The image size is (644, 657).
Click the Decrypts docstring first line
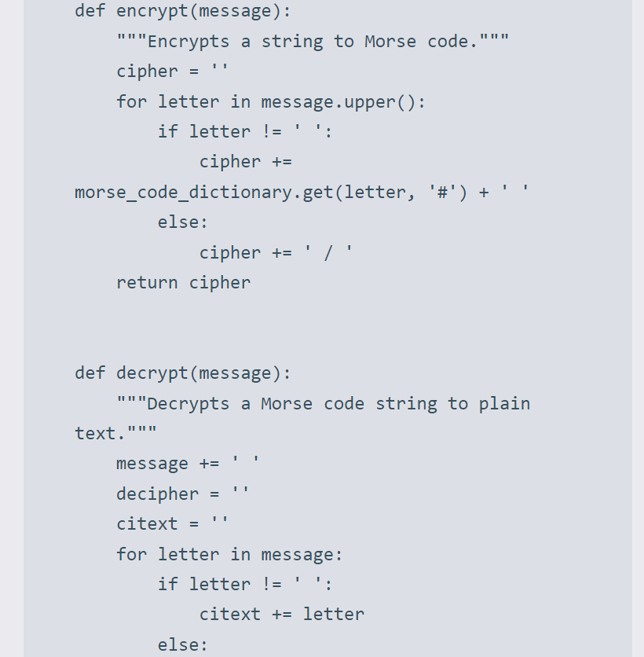coord(322,404)
